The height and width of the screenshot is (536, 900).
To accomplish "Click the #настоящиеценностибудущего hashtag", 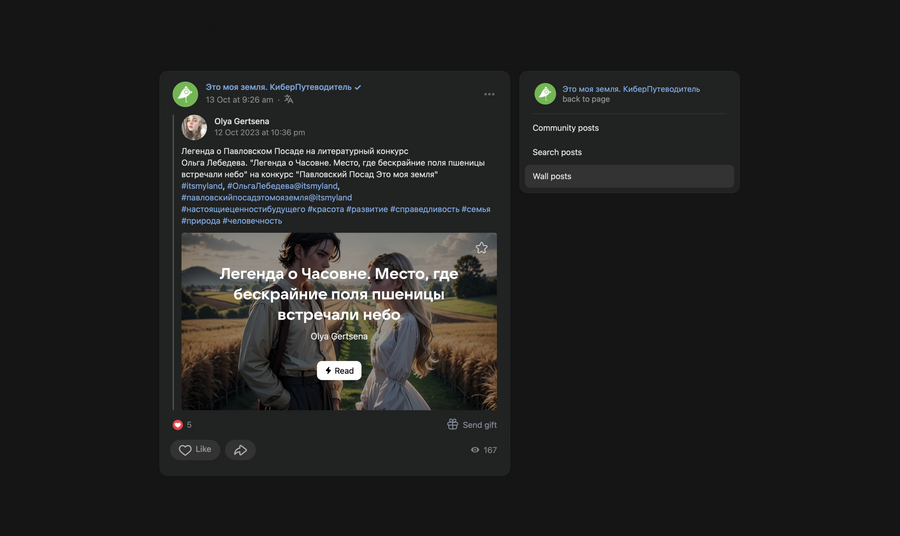I will pos(243,209).
